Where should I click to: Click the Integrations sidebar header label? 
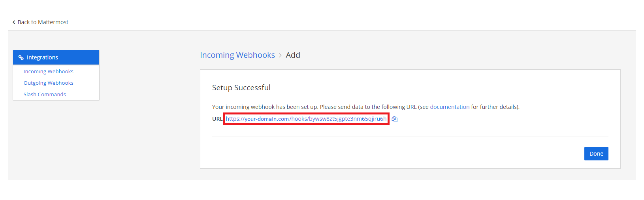click(42, 57)
